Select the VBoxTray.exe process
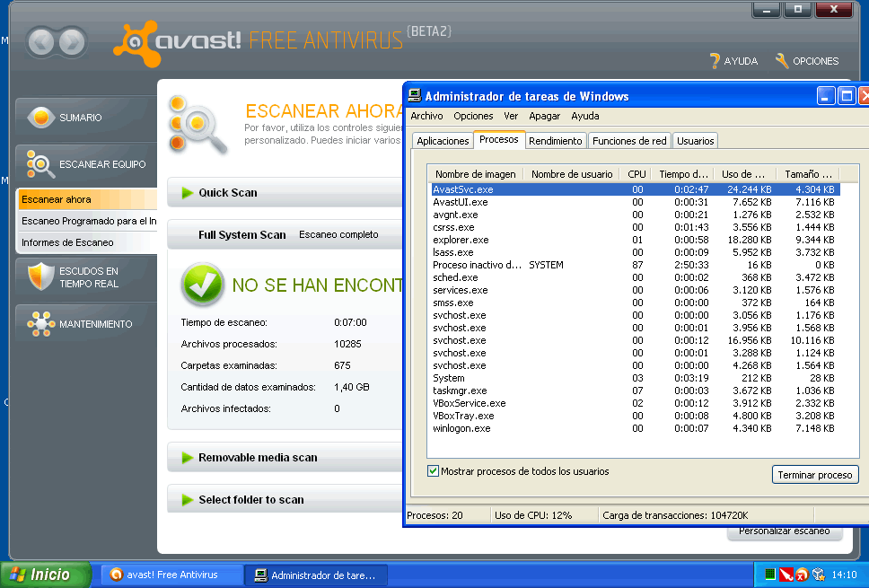869x588 pixels. [636, 416]
